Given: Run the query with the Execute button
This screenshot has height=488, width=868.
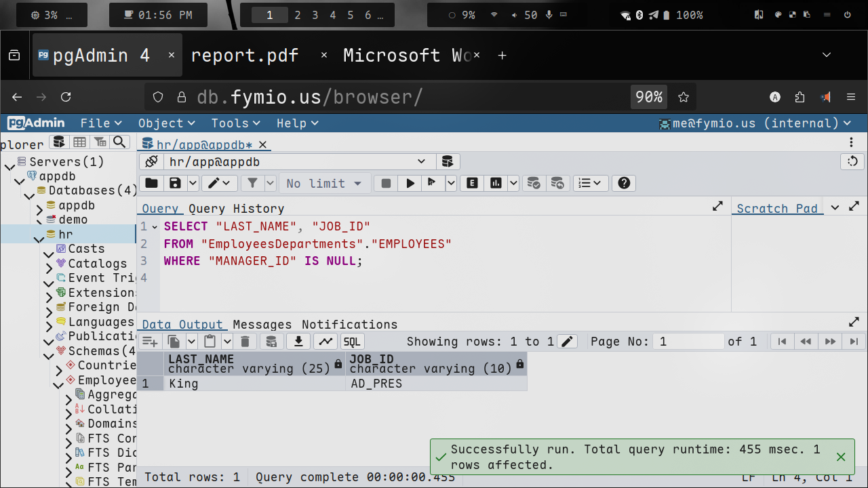Looking at the screenshot, I should pyautogui.click(x=410, y=183).
